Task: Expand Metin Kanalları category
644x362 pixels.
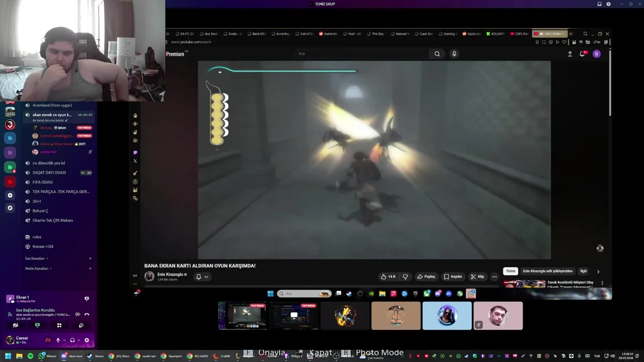Action: click(38, 268)
